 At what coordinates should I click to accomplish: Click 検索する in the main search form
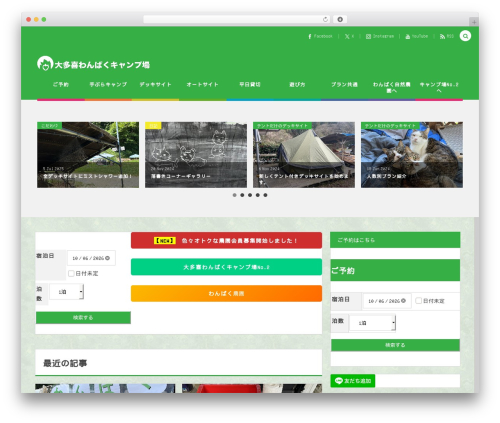[x=83, y=318]
